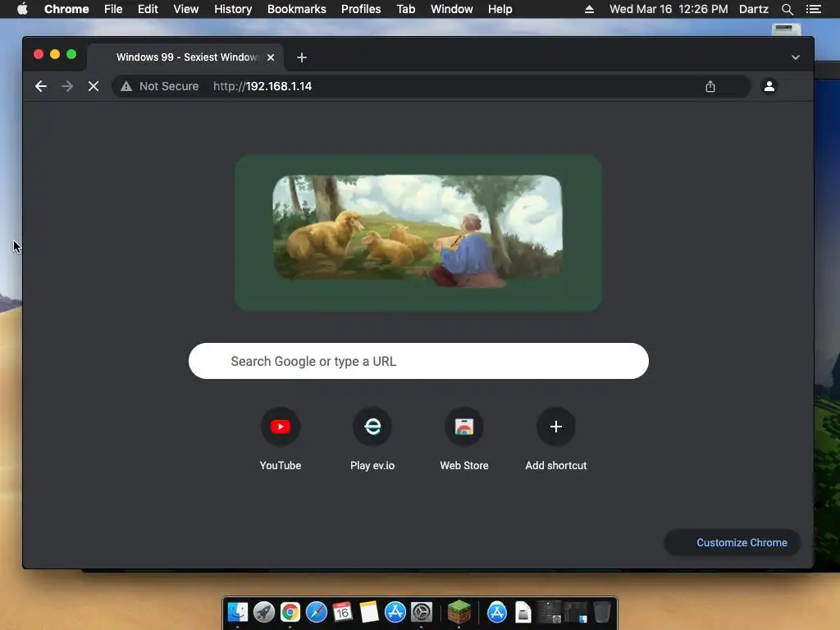Screen dimensions: 840x630
Task: Click the forward navigation arrow
Action: point(67,86)
